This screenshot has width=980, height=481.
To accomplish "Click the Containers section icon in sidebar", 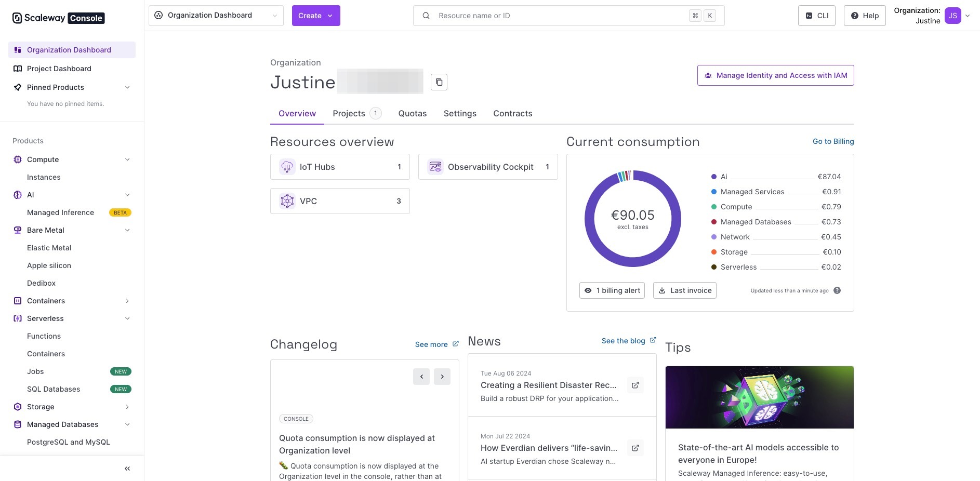I will (x=18, y=301).
